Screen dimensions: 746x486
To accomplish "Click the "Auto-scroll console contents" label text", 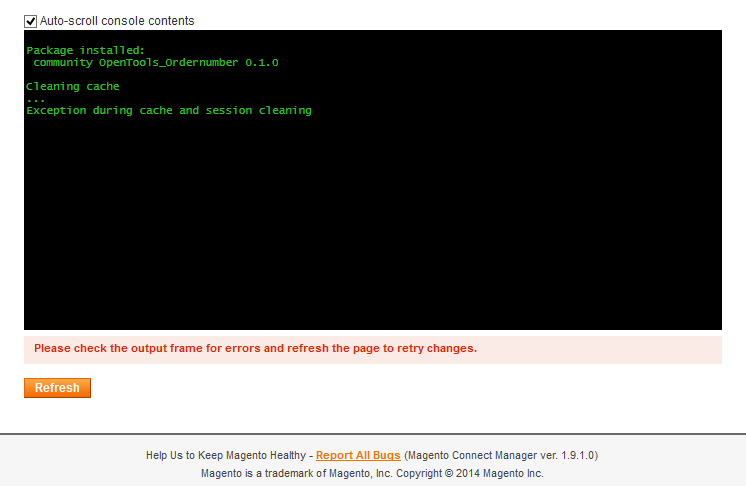I will coord(117,21).
